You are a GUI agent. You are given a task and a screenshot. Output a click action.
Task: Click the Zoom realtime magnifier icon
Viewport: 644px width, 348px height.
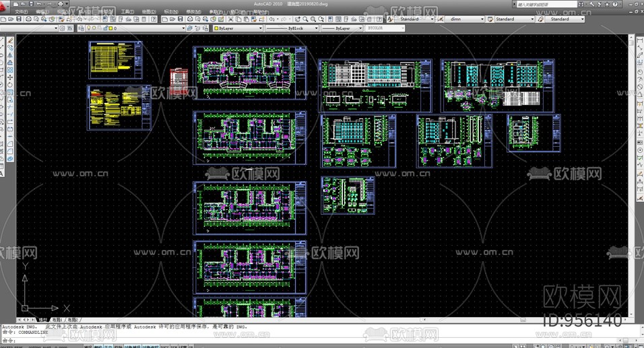pos(305,19)
